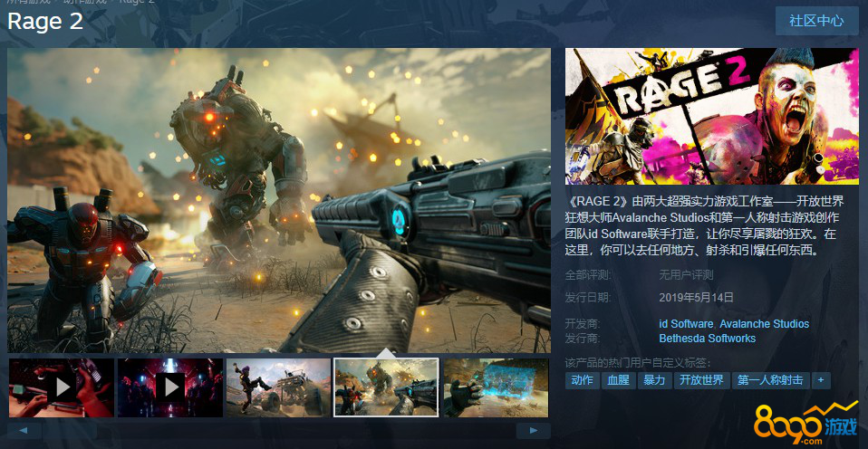868x449 pixels.
Task: Select the 开放世界 tag
Action: pyautogui.click(x=701, y=380)
